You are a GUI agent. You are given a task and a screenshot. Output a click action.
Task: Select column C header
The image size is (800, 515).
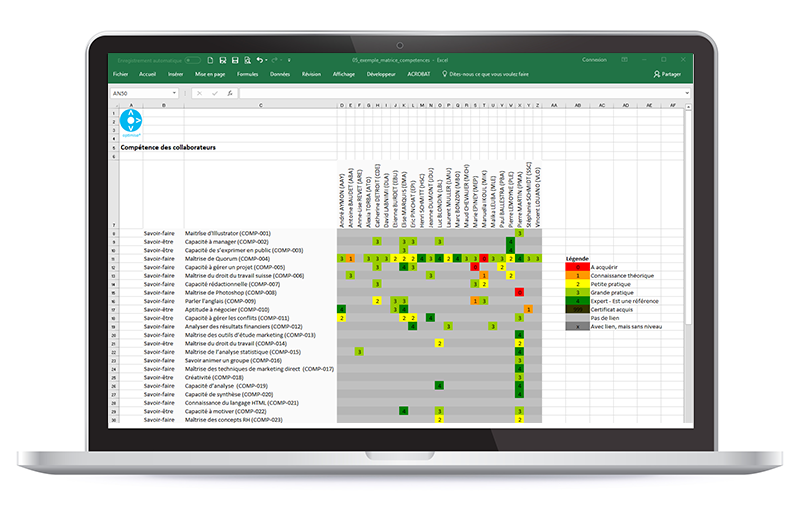tap(260, 104)
